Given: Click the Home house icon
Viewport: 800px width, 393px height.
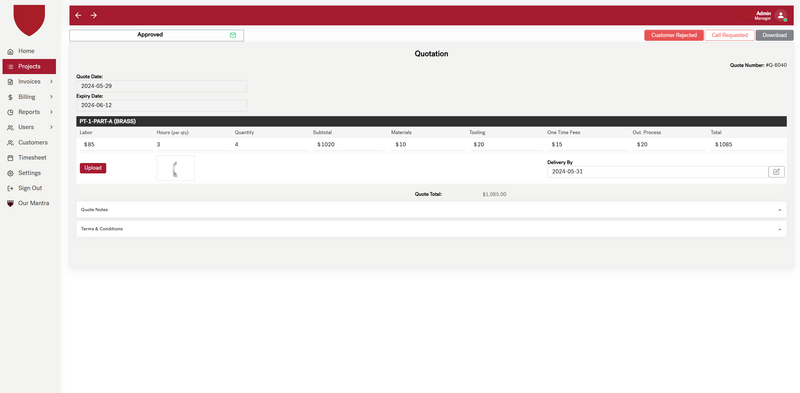Looking at the screenshot, I should pyautogui.click(x=10, y=52).
